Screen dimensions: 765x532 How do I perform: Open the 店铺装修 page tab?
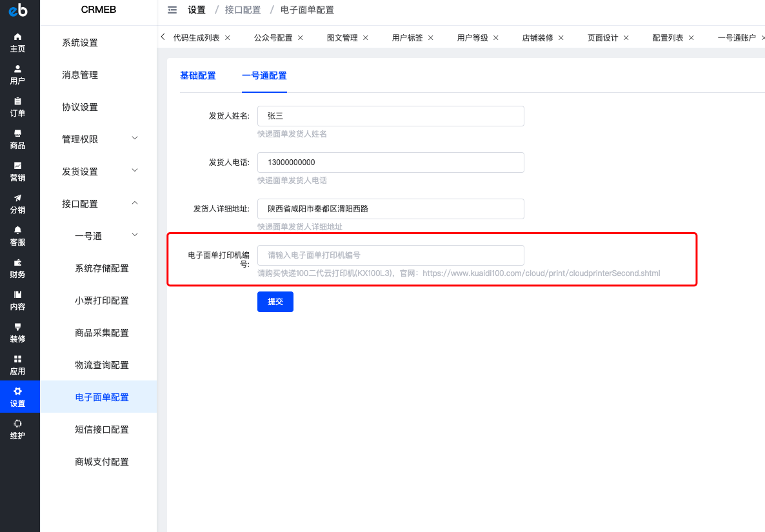538,37
